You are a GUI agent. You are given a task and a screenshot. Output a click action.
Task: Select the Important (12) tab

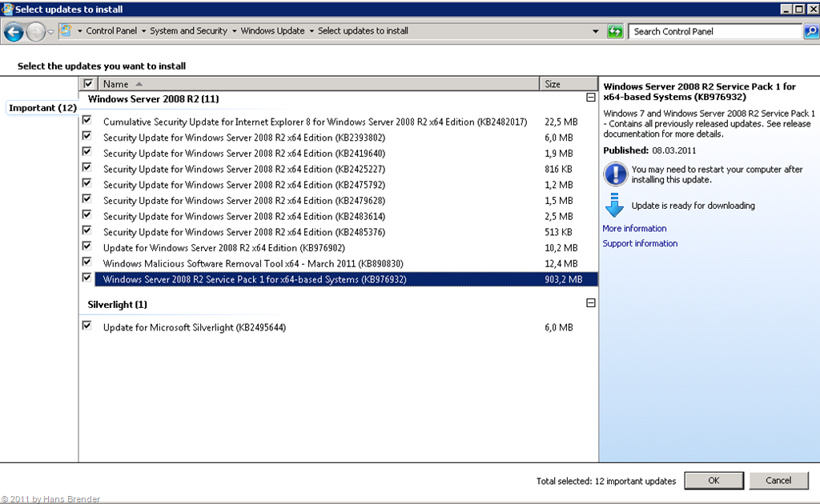coord(43,107)
